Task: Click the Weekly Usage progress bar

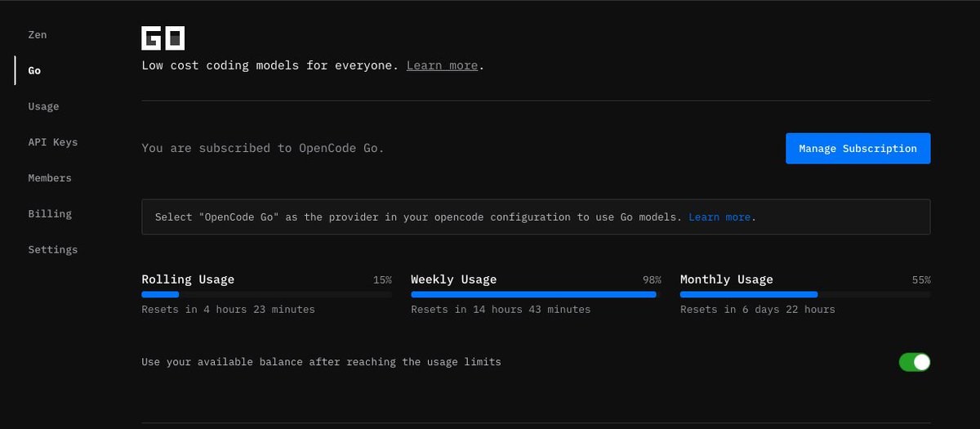Action: tap(536, 294)
